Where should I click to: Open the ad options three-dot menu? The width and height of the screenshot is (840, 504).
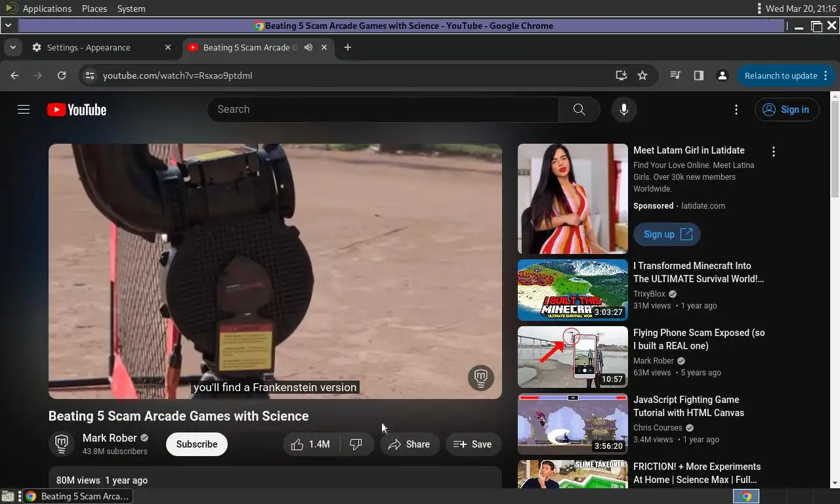tap(774, 152)
